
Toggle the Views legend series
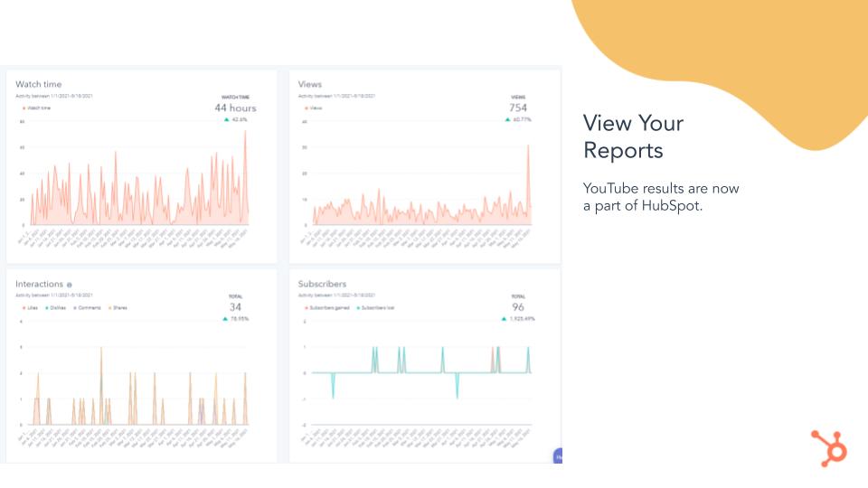314,108
